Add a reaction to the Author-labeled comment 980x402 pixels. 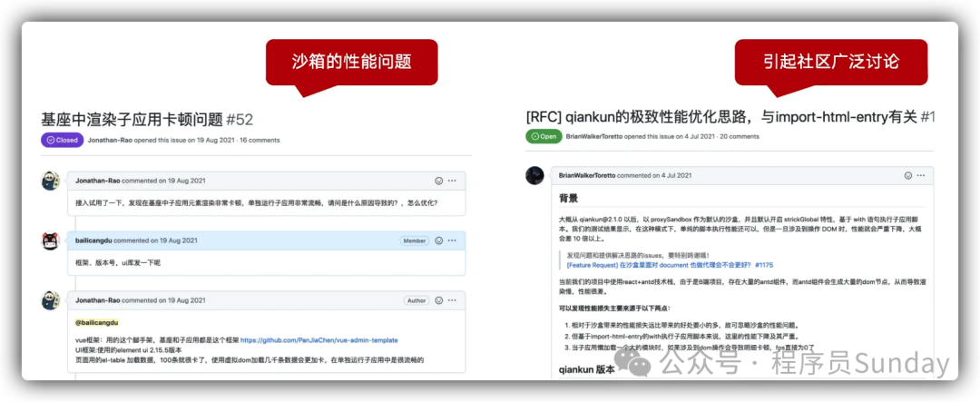439,300
